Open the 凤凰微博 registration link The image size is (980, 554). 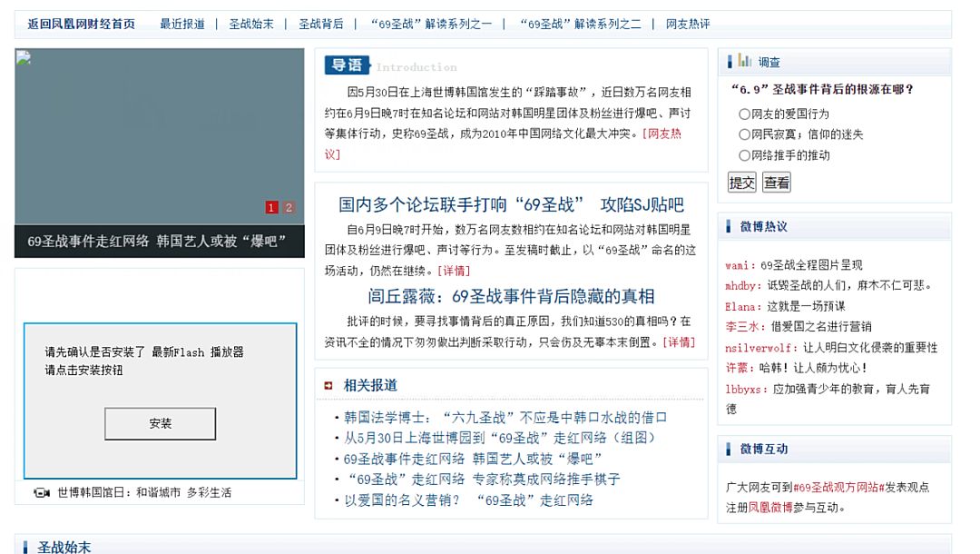tap(770, 507)
